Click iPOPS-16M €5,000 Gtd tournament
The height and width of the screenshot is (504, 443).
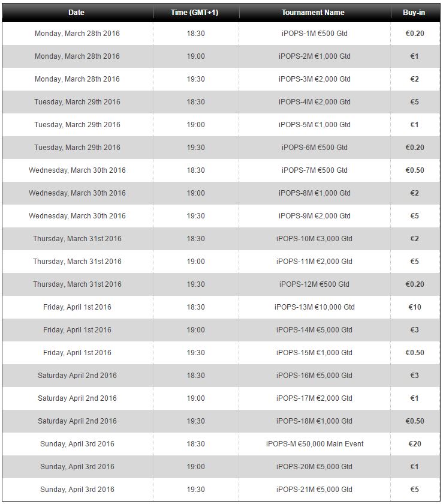click(x=315, y=376)
